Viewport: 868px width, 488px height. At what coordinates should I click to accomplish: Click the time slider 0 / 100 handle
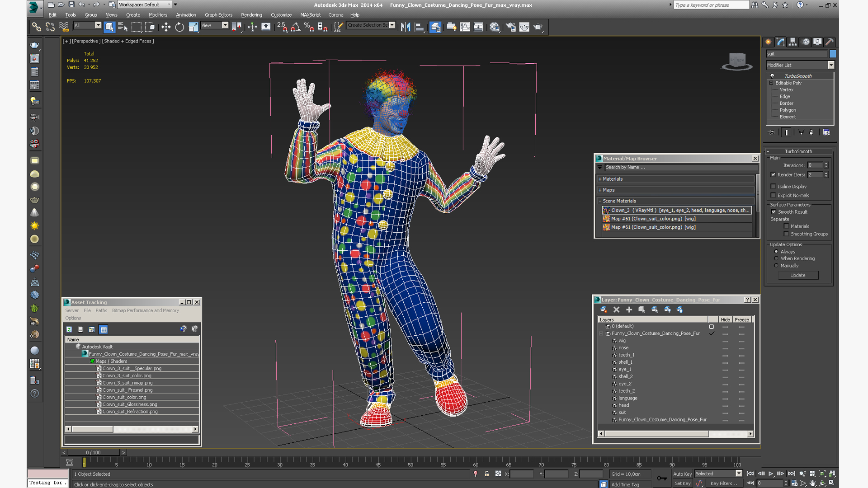(94, 452)
